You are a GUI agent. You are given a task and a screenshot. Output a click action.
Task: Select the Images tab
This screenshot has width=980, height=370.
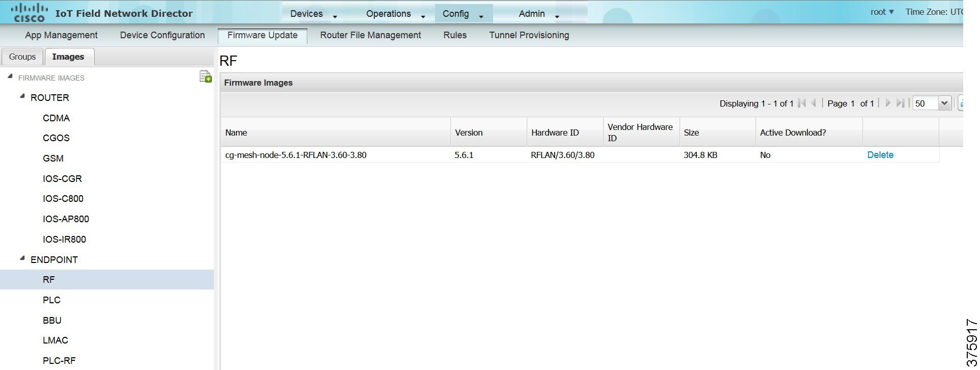click(x=68, y=57)
